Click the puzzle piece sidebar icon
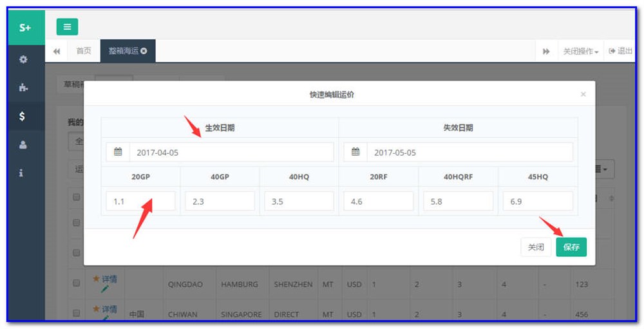Viewport: 644px width, 329px height. point(23,88)
